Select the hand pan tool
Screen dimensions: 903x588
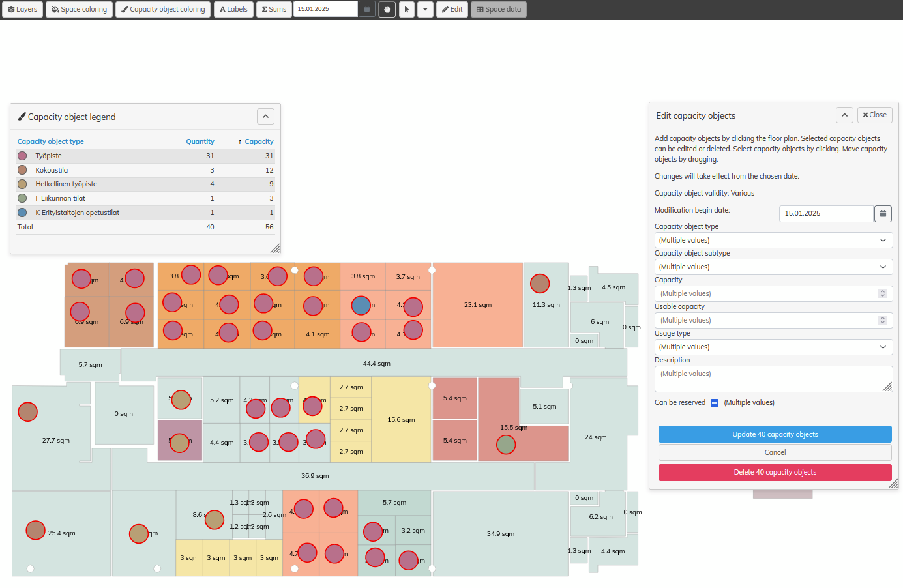387,9
